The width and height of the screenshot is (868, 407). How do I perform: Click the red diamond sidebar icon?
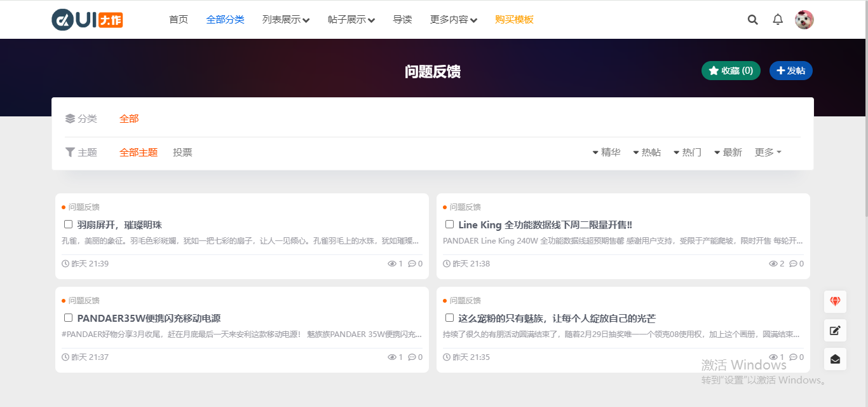point(835,301)
